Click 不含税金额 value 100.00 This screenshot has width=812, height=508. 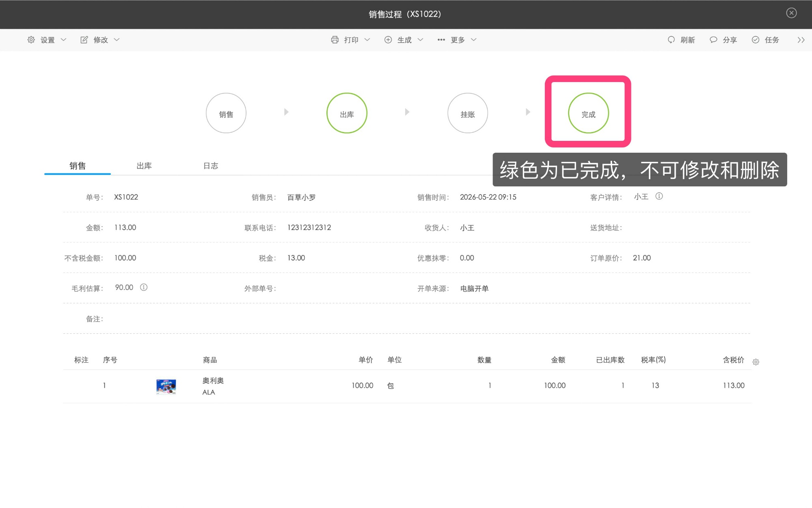click(x=125, y=258)
